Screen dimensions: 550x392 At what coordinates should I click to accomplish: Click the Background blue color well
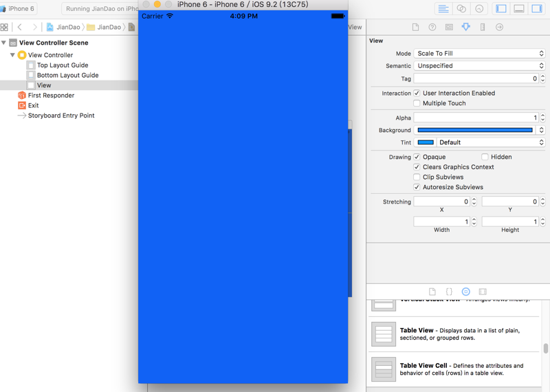475,130
